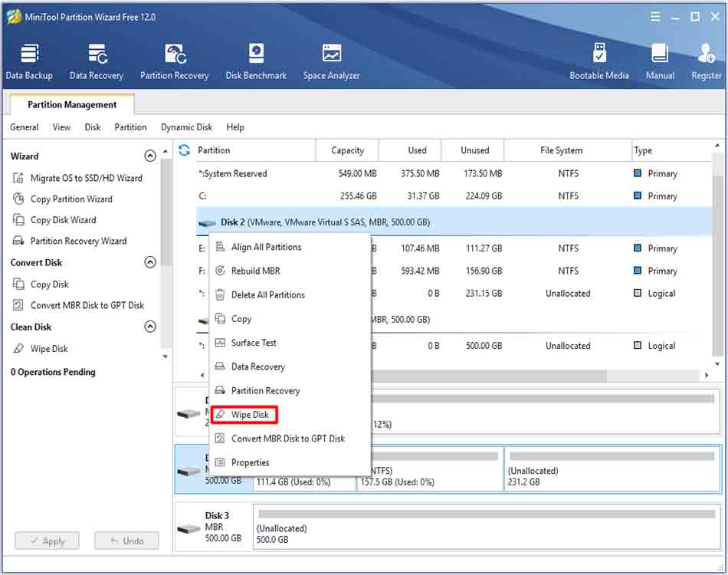Screen dimensions: 728x575
Task: Open the Partition Recovery Wizard in the sidebar
Action: tap(70, 241)
